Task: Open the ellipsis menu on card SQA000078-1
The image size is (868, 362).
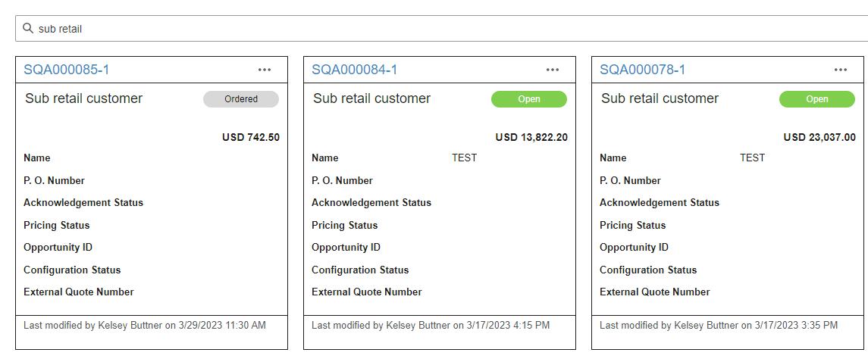Action: (840, 70)
